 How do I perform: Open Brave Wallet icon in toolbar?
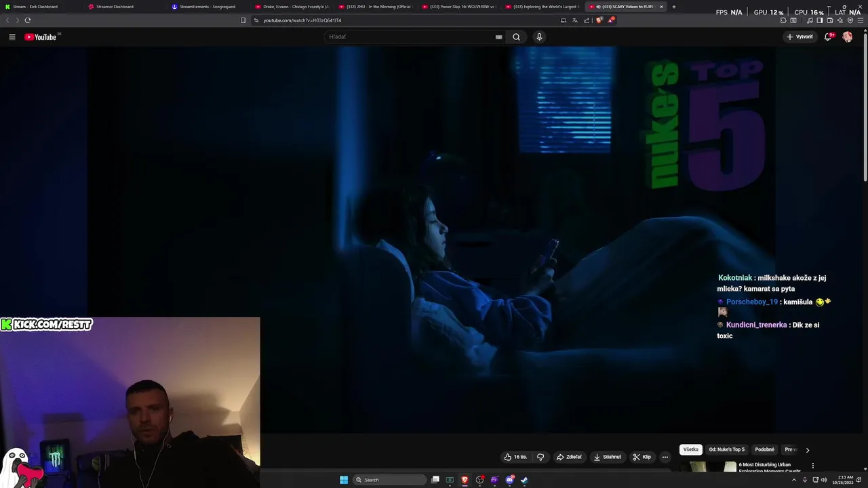(830, 20)
